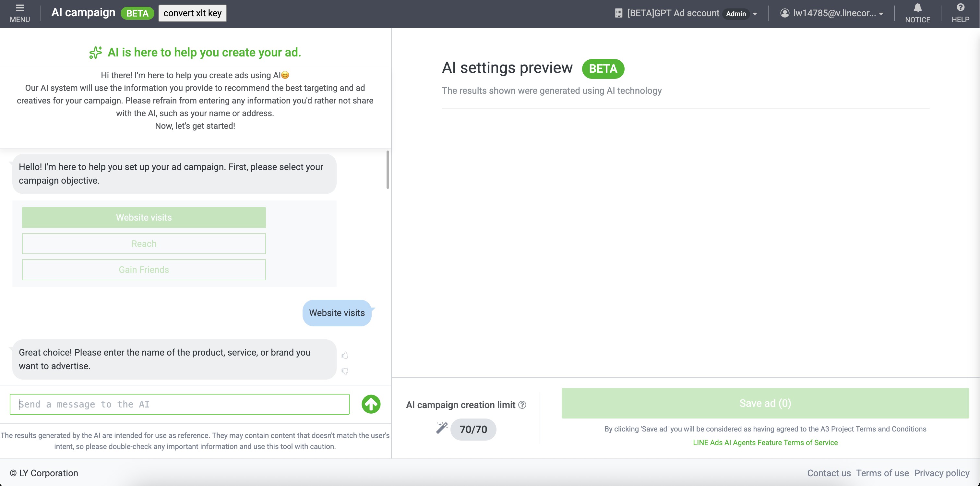
Task: Click thumbs up on AI reply
Action: pos(345,356)
